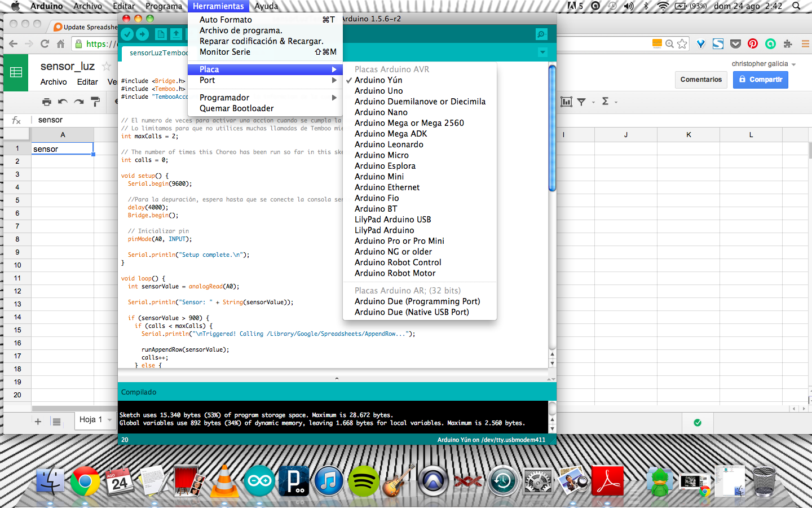Click the Arduino Verify checkmark button
The image size is (812, 508).
click(127, 34)
